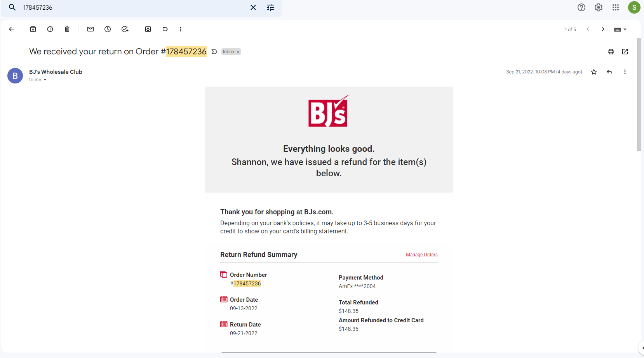Click the Move to icon
The width and height of the screenshot is (644, 358).
[x=148, y=29]
